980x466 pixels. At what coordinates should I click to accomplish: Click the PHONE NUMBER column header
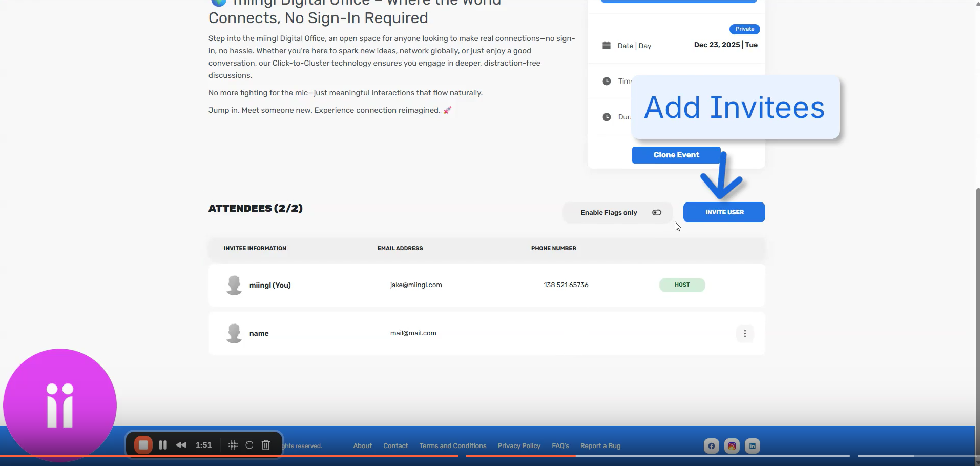point(554,248)
